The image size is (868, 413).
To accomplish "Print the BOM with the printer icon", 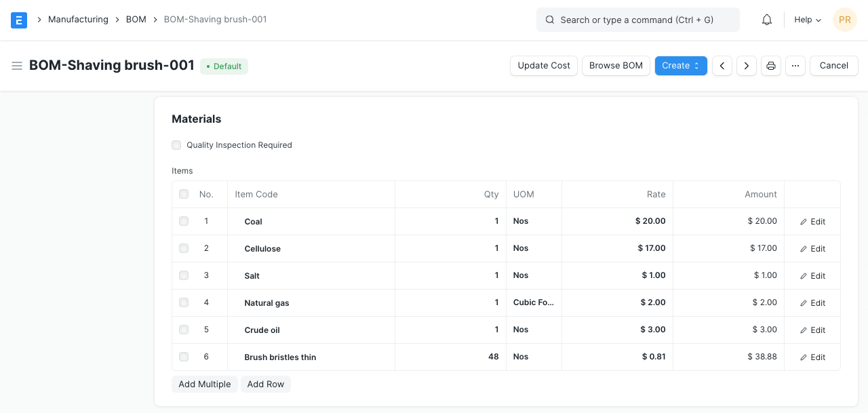I will point(770,66).
